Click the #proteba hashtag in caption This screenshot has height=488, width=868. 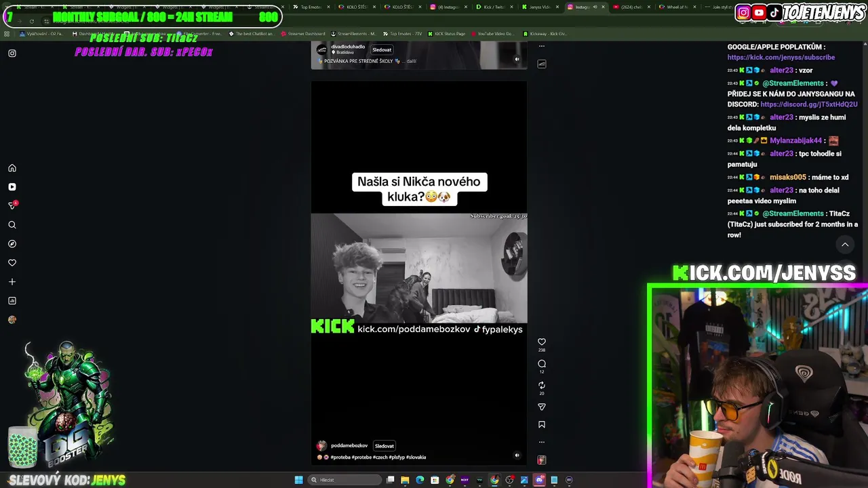click(x=340, y=457)
